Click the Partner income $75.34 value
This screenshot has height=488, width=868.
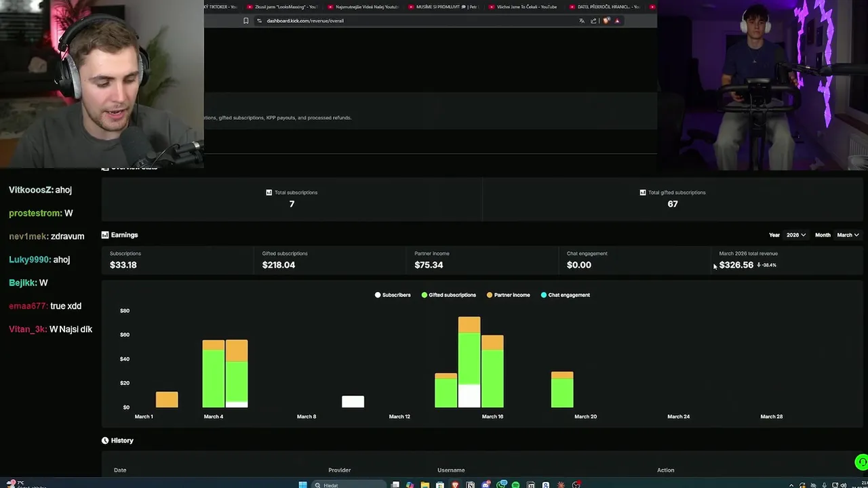(429, 265)
